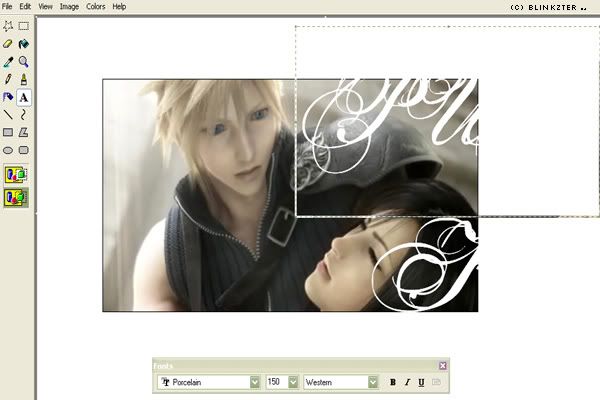Image resolution: width=600 pixels, height=400 pixels.
Task: Choose the Fill With Color bucket
Action: coord(24,44)
